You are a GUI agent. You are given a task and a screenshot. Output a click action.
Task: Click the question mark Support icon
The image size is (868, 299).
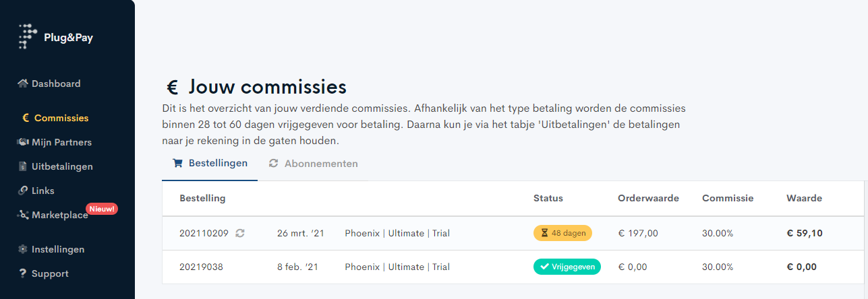click(x=23, y=273)
